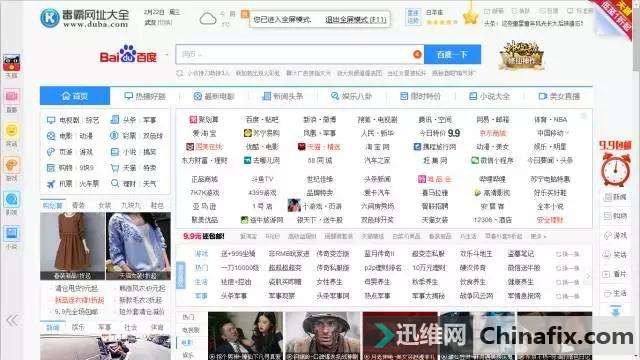The width and height of the screenshot is (640, 360).
Task: Click the gold star horoscope icon
Action: click(x=470, y=17)
